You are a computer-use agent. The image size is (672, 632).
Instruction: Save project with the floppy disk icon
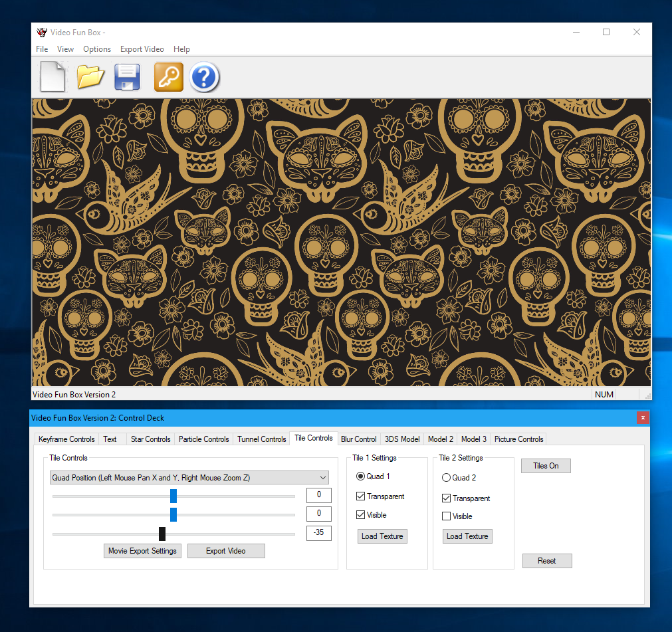[127, 77]
